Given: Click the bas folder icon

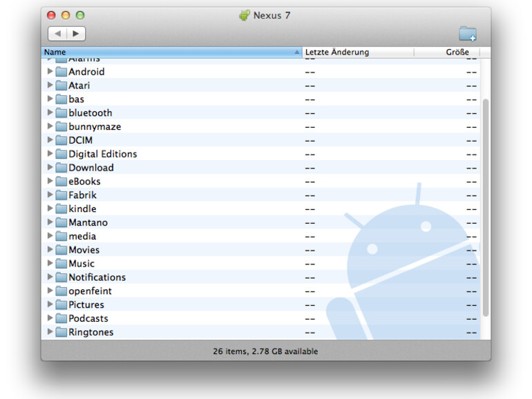Looking at the screenshot, I should tap(61, 99).
